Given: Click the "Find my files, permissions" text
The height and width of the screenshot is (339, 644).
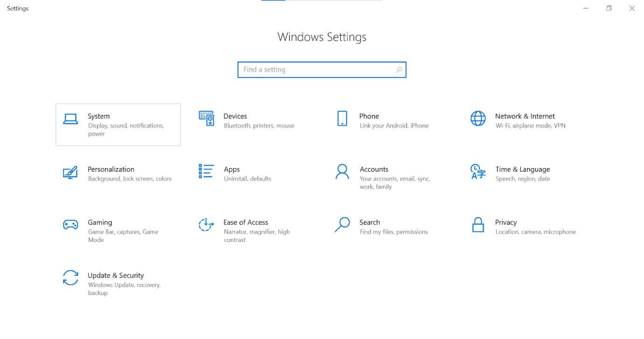Looking at the screenshot, I should [394, 232].
